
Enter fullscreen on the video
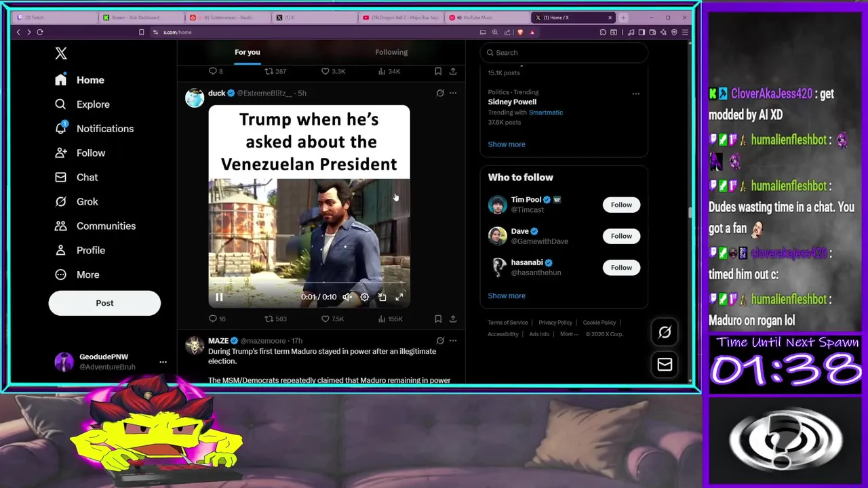coord(399,297)
